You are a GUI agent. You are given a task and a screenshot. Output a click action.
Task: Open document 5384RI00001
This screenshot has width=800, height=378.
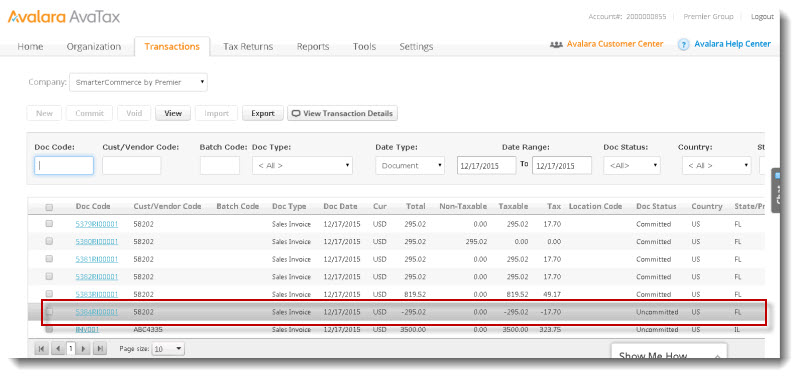pyautogui.click(x=96, y=312)
